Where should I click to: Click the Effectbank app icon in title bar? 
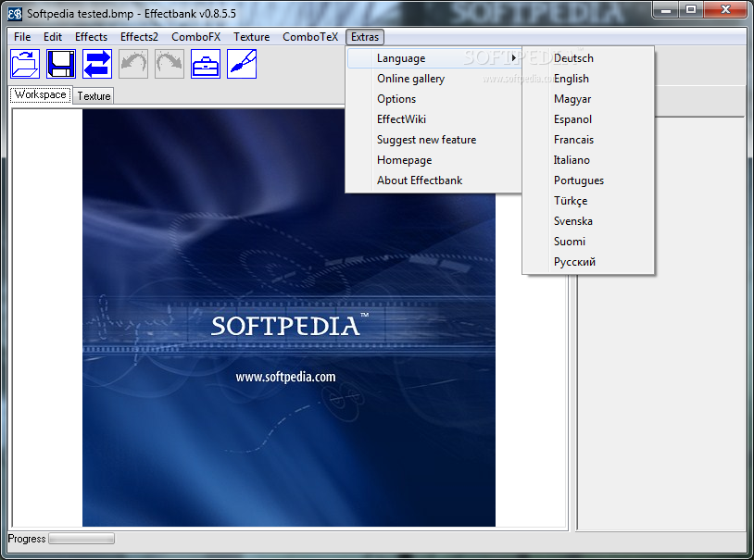[x=15, y=14]
